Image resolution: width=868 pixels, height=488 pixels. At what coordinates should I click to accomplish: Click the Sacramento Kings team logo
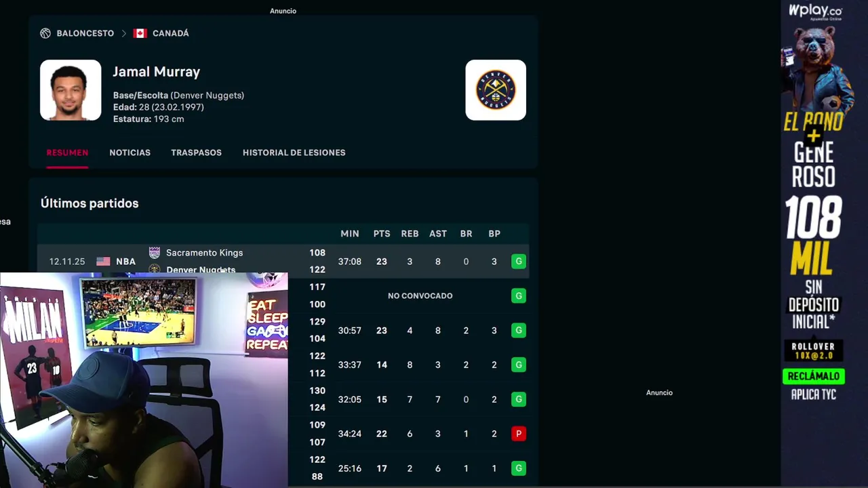[x=155, y=253]
